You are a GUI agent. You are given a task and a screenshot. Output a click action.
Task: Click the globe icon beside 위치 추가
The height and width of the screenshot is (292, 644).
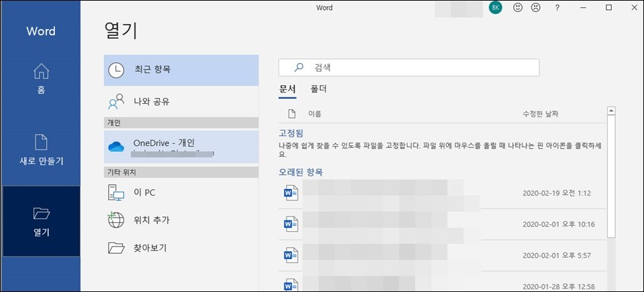[116, 220]
